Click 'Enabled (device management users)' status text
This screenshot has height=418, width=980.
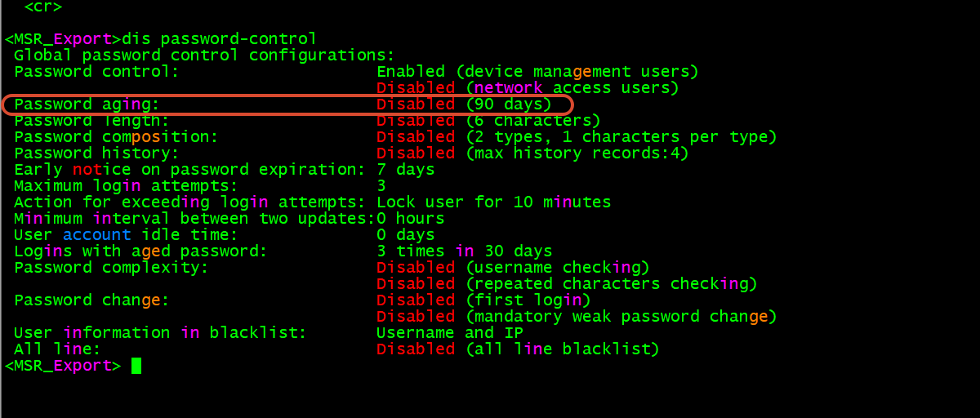click(x=537, y=72)
